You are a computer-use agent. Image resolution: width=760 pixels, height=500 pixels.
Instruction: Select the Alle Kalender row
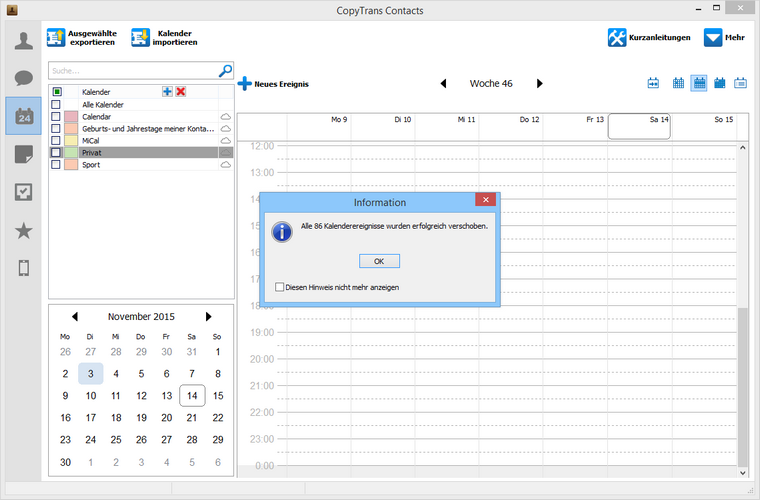[141, 105]
